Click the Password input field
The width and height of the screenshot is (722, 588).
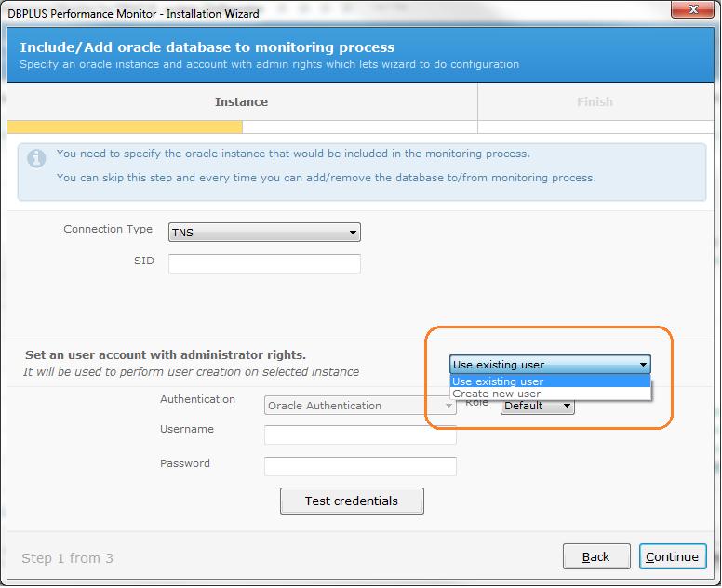coord(360,466)
